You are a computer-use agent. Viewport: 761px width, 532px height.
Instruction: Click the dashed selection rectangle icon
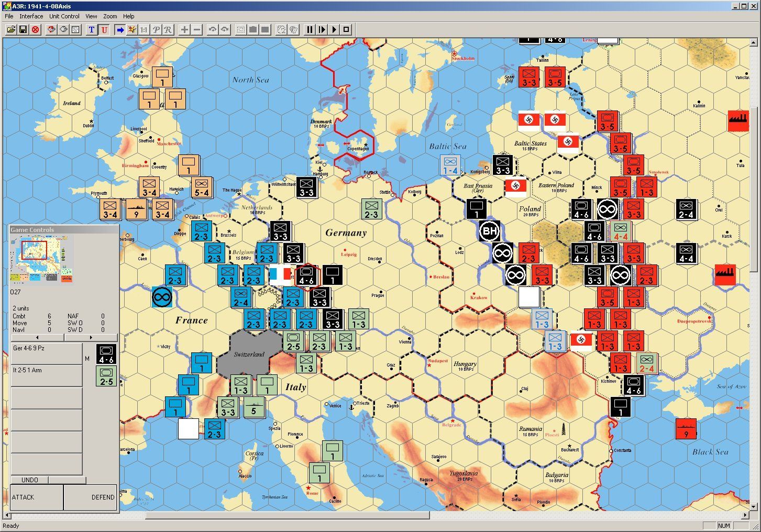tap(241, 30)
